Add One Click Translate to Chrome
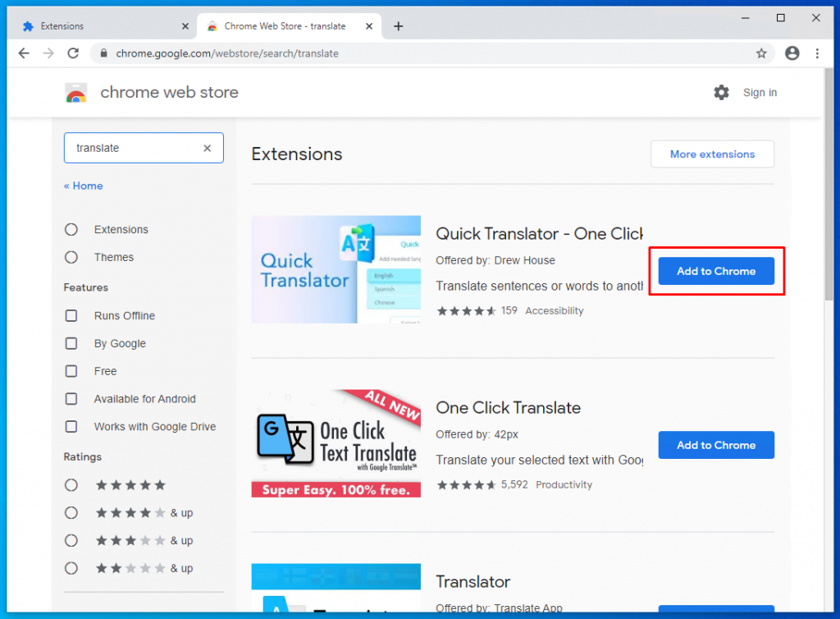Viewport: 840px width, 619px height. [715, 445]
